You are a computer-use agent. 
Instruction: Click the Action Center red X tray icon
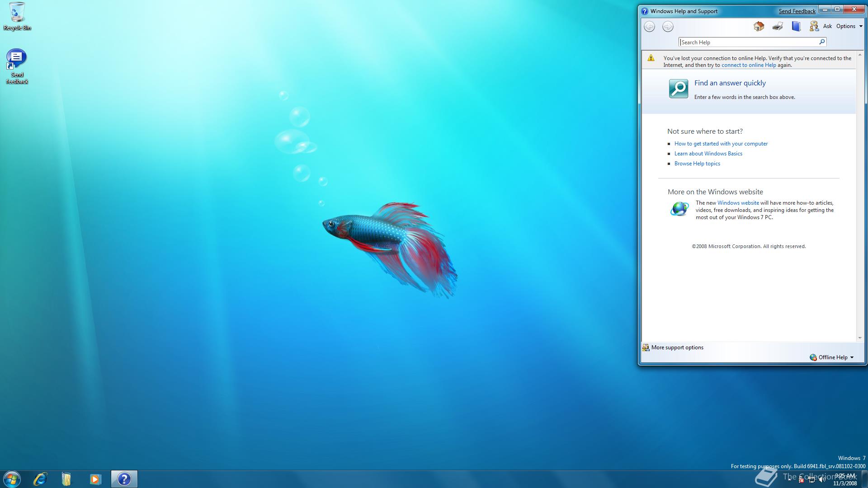point(801,480)
